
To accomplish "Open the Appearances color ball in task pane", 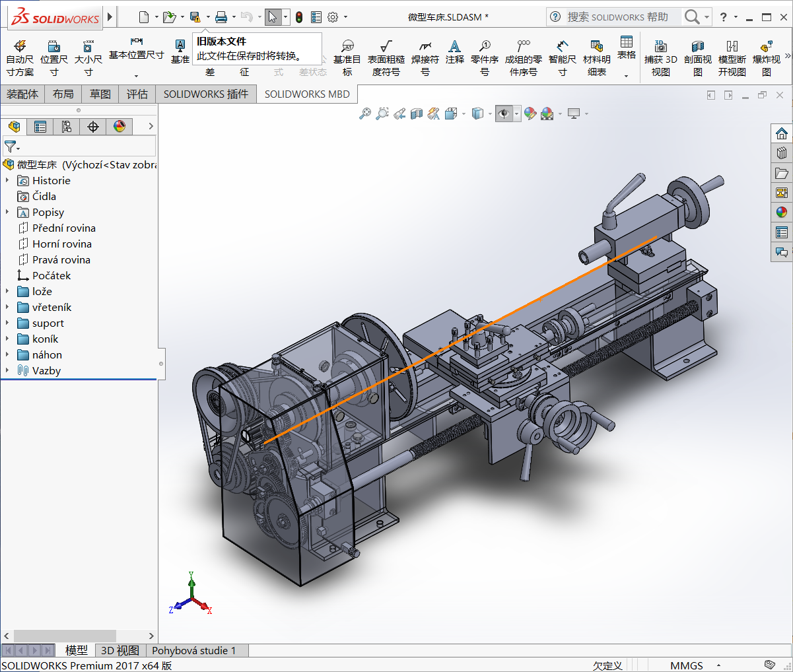I will tap(782, 212).
